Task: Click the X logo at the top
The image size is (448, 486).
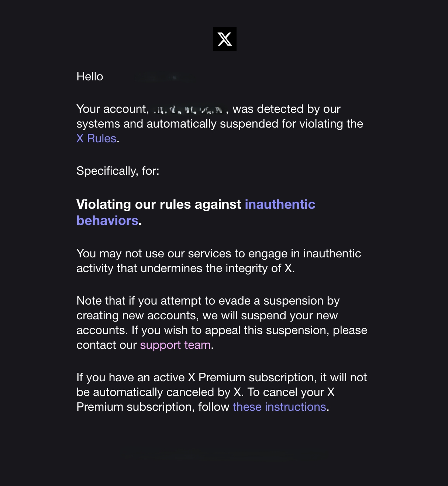Action: tap(224, 39)
